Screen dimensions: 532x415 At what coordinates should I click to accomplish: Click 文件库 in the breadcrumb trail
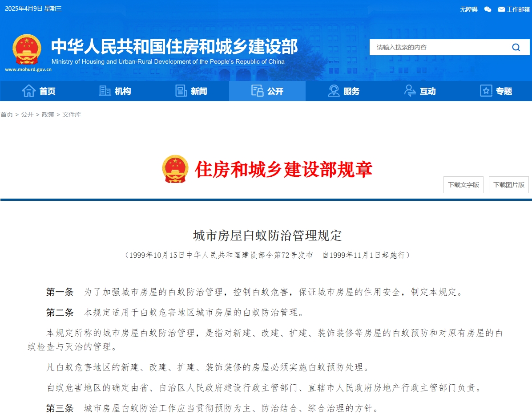coord(72,114)
